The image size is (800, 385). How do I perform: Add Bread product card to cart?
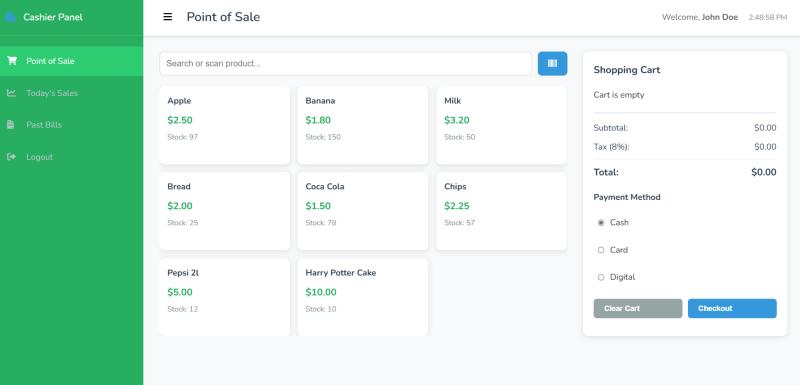224,211
